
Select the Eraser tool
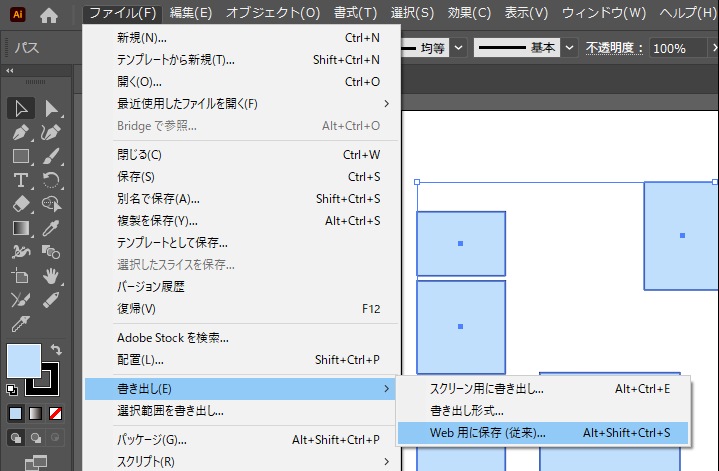pyautogui.click(x=21, y=204)
